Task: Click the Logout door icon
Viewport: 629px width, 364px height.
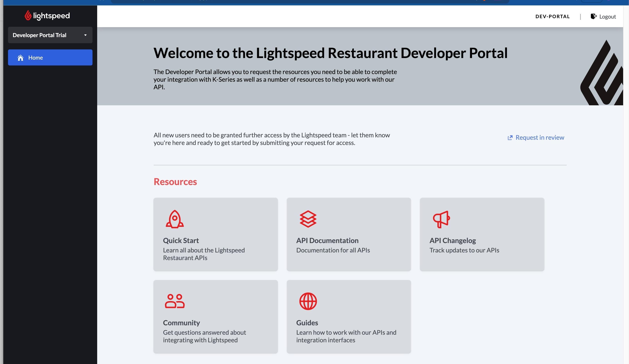Action: click(594, 16)
